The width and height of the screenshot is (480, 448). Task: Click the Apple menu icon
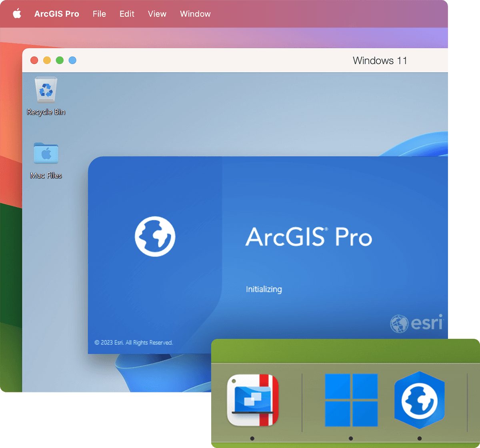pos(16,14)
